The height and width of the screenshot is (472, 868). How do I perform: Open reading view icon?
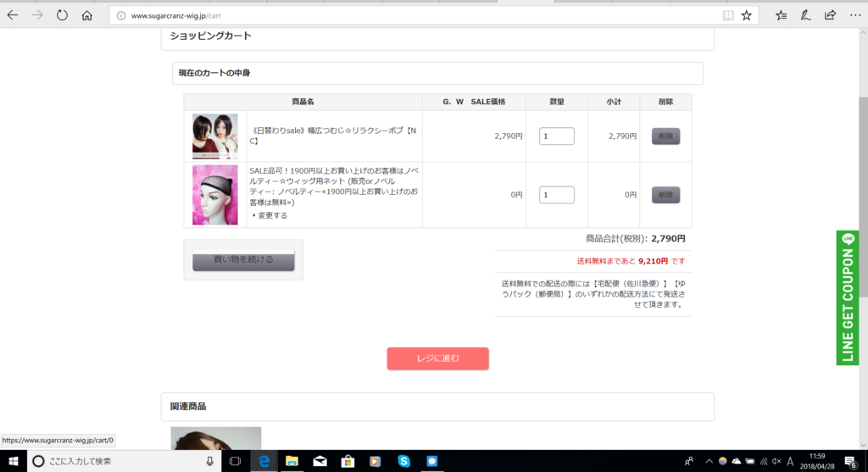point(728,15)
